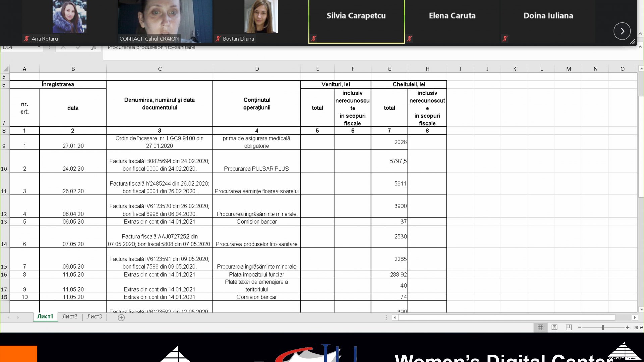Switch to Normal view icon
The height and width of the screenshot is (362, 644).
pos(540,327)
